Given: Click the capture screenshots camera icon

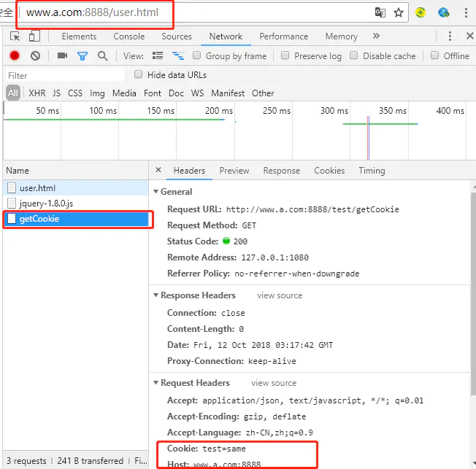Looking at the screenshot, I should pyautogui.click(x=62, y=55).
